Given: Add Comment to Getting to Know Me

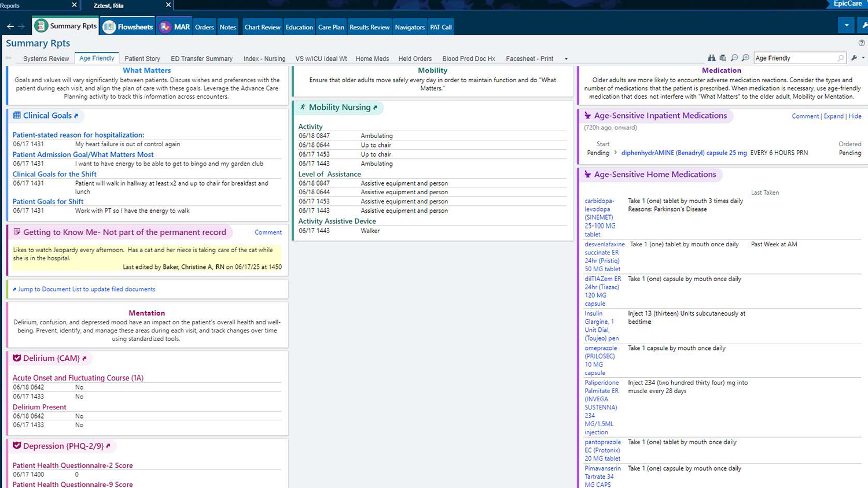Looking at the screenshot, I should point(268,232).
